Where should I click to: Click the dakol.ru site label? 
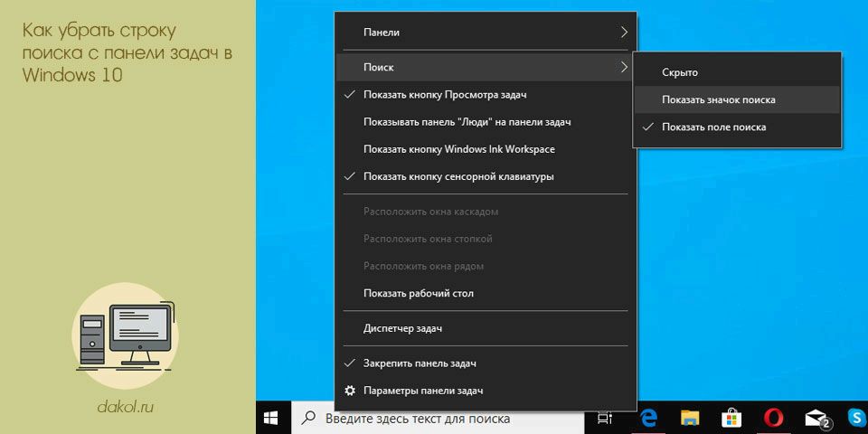[125, 408]
